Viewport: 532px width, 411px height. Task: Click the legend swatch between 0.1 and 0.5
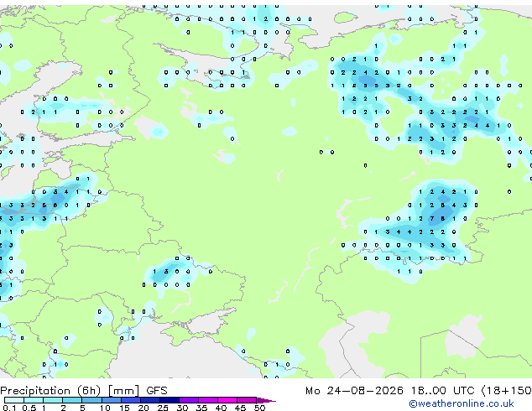(x=14, y=400)
